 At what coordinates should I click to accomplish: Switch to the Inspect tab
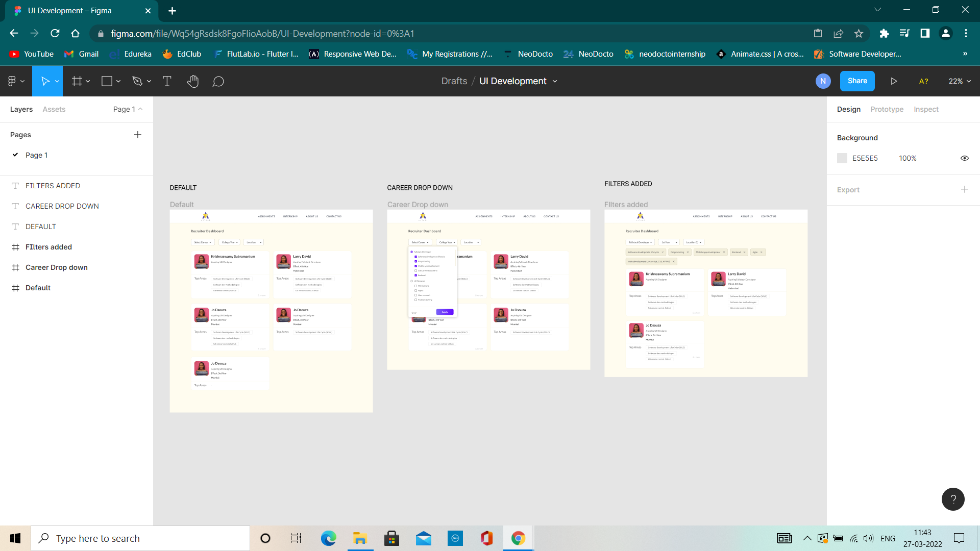point(926,109)
